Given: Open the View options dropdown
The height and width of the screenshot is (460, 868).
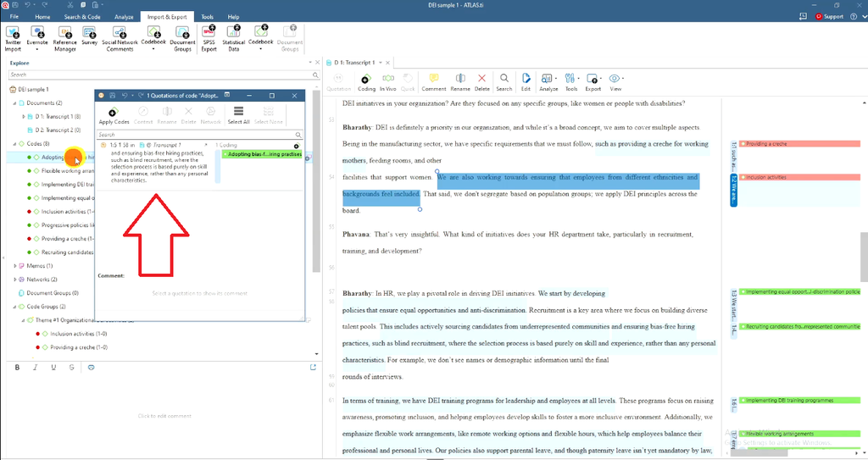Looking at the screenshot, I should [x=615, y=82].
